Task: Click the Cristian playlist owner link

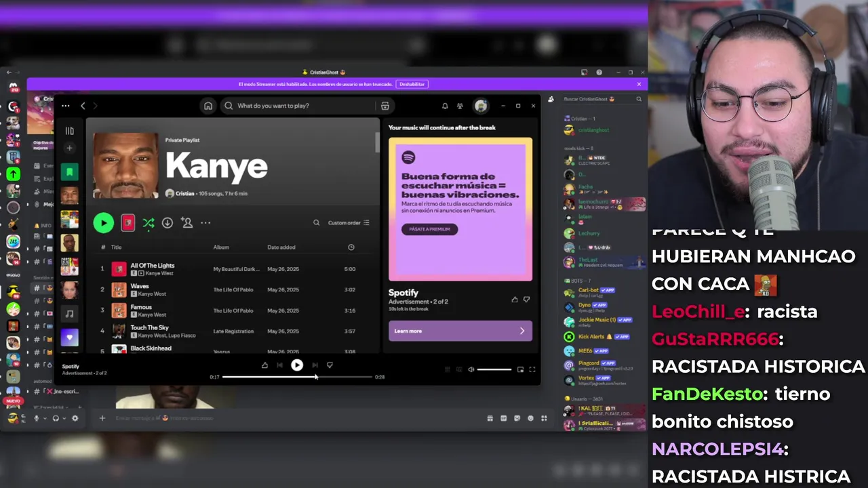Action: click(185, 194)
